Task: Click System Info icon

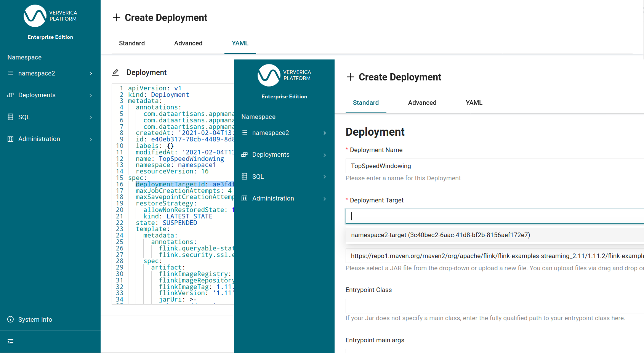Action: 10,319
